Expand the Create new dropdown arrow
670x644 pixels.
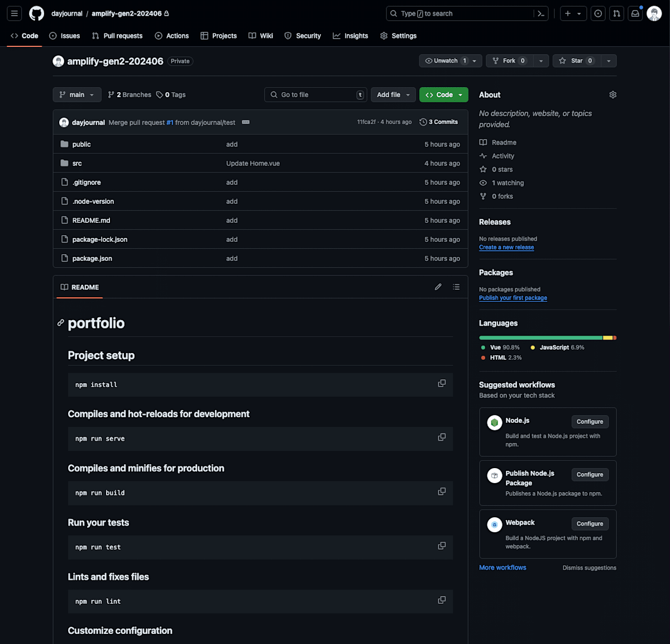point(580,13)
